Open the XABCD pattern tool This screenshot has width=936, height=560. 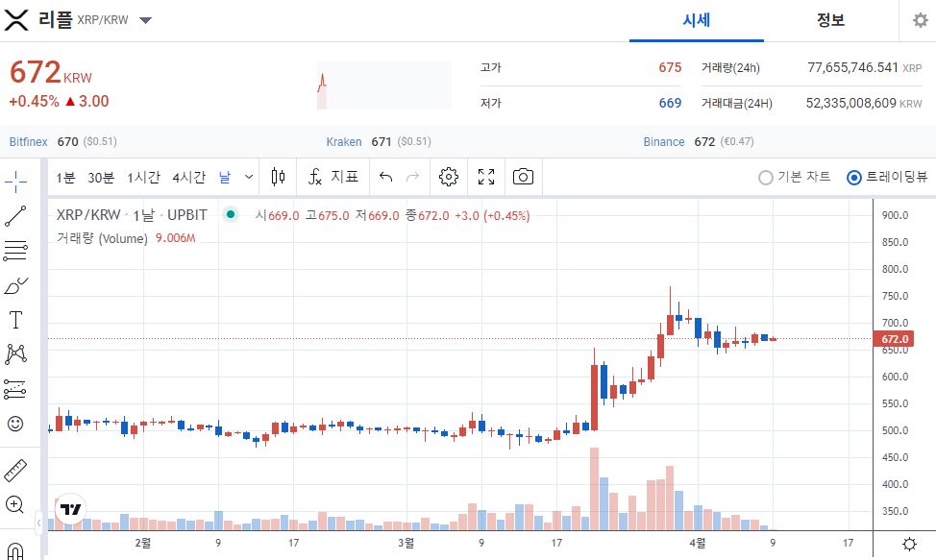[15, 353]
